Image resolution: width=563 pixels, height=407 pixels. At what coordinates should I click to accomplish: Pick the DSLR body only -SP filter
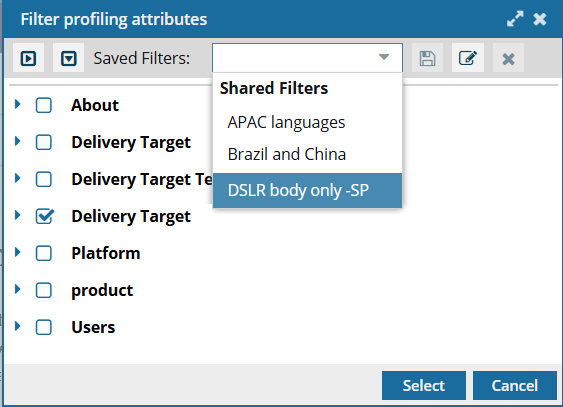pos(307,191)
